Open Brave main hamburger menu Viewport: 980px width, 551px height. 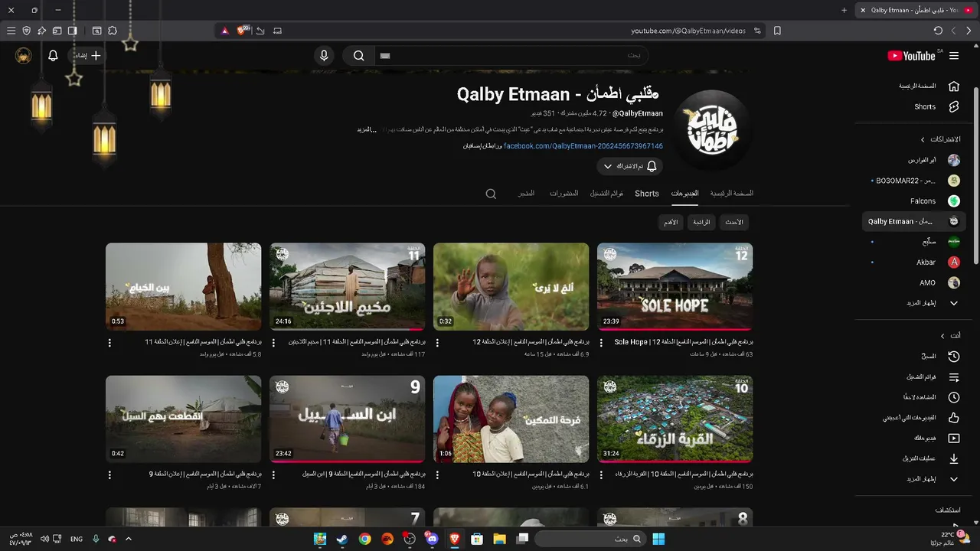click(11, 31)
